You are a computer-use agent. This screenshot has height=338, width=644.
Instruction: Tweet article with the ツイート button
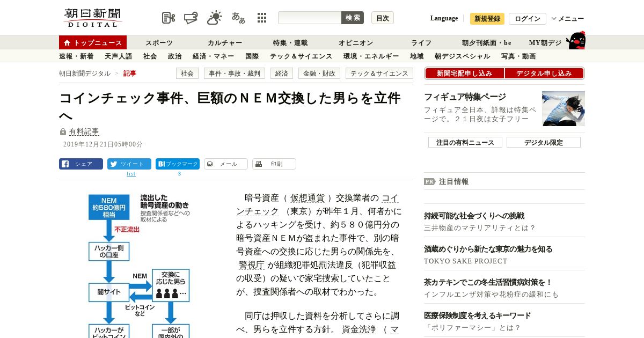pos(129,164)
